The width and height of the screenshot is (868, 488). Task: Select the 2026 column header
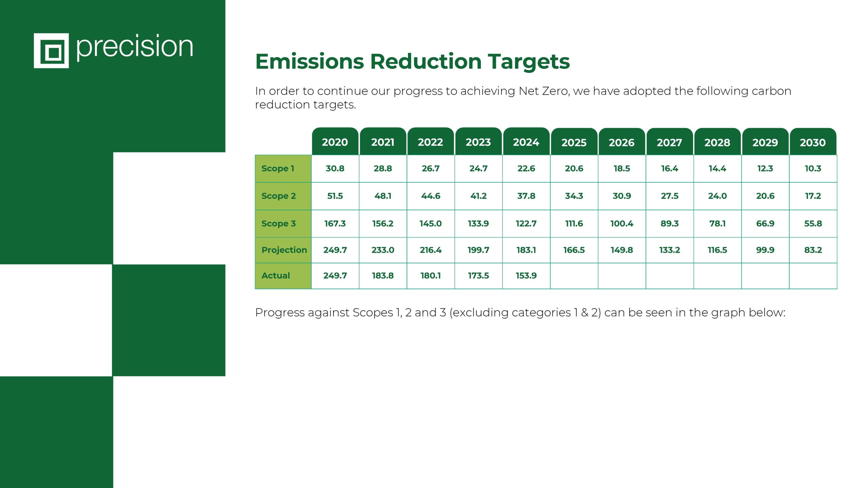pyautogui.click(x=622, y=142)
